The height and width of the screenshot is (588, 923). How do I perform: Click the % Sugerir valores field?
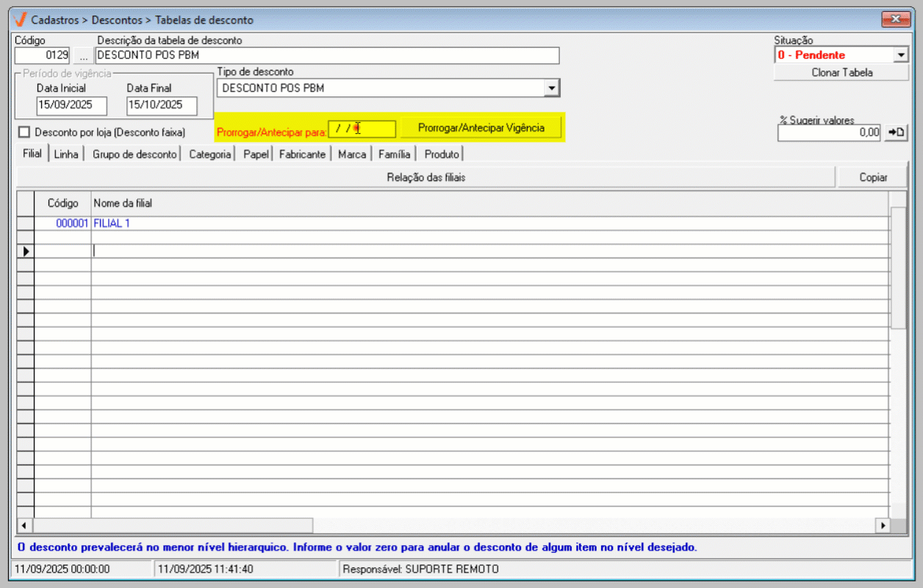(x=829, y=133)
